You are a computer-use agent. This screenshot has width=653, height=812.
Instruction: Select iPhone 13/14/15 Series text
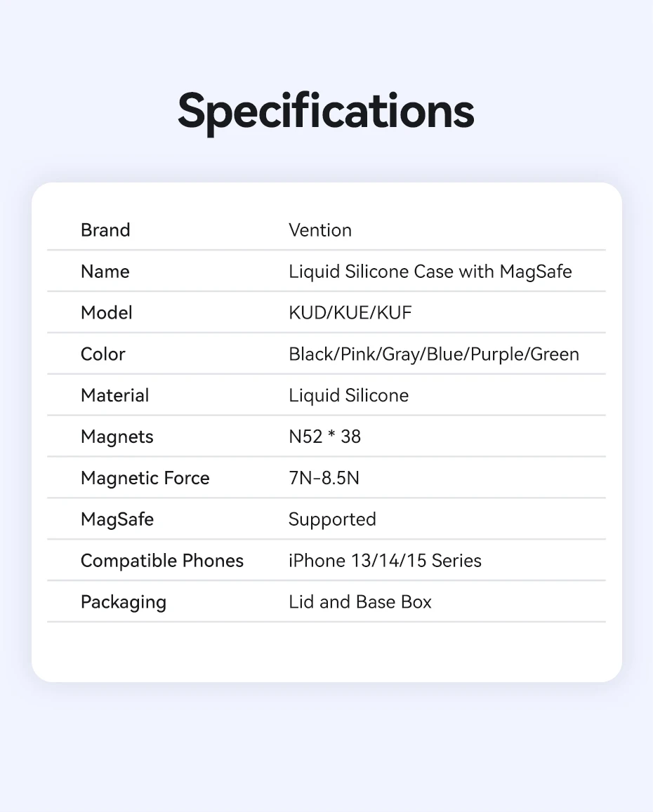tap(385, 561)
